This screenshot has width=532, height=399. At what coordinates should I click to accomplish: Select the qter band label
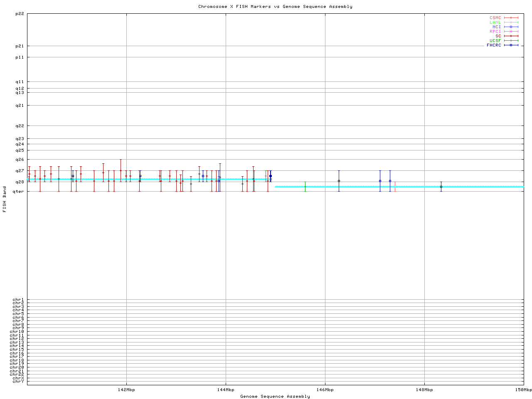click(x=19, y=192)
